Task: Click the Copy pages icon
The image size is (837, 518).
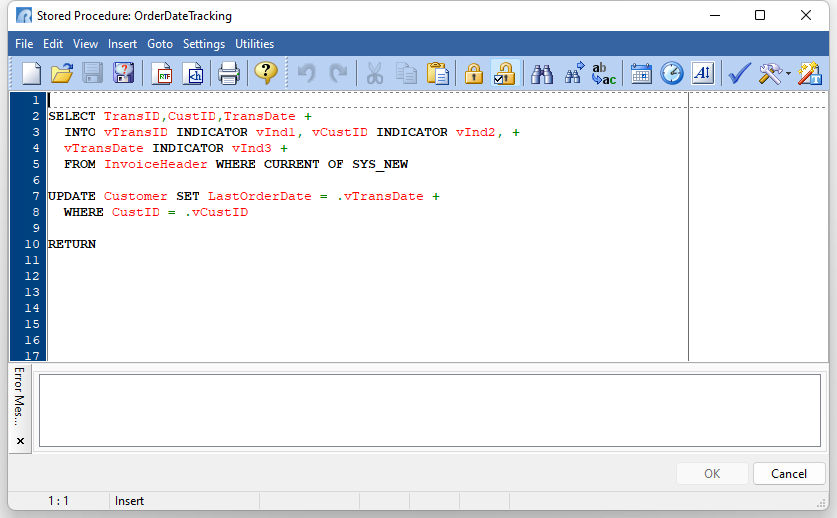Action: tap(406, 74)
